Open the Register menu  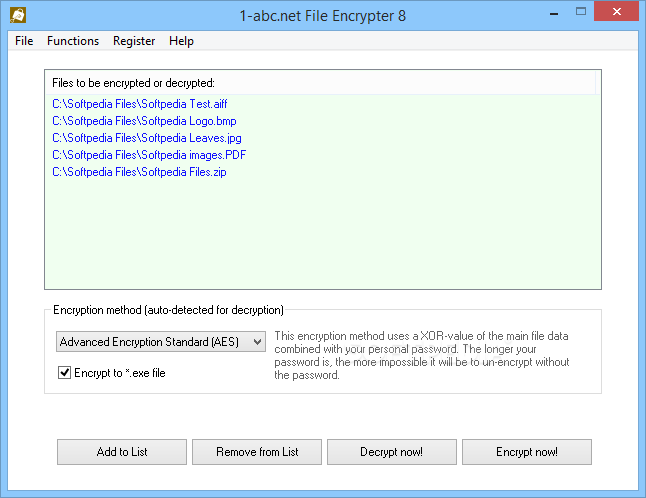[134, 41]
